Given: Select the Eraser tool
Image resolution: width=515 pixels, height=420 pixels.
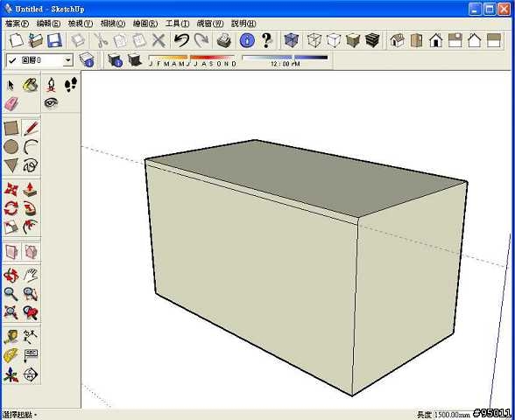Looking at the screenshot, I should click(11, 104).
